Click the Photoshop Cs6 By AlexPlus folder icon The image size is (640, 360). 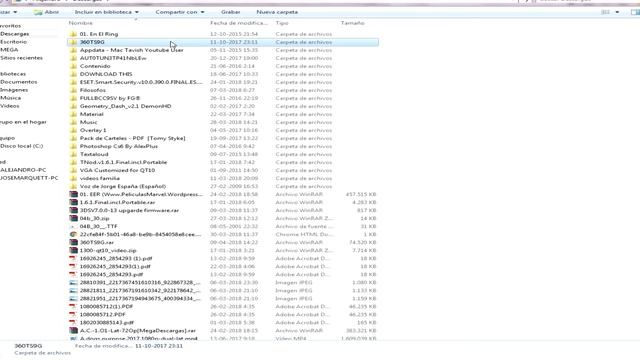73,146
